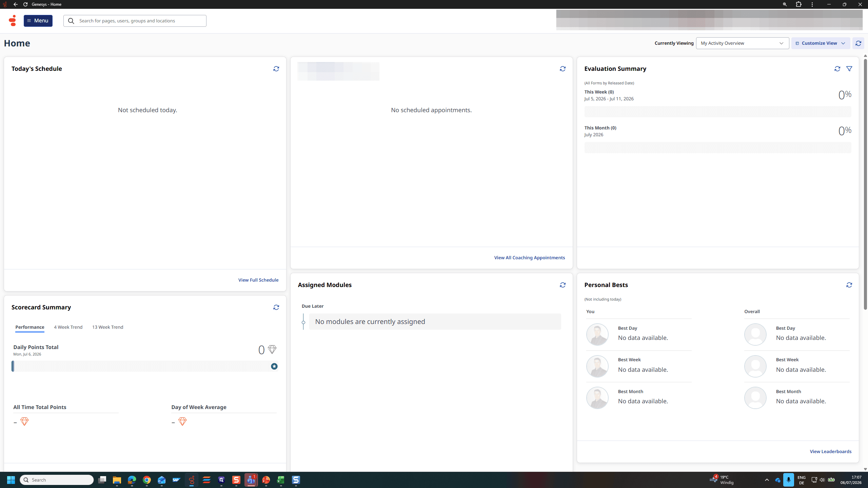Open Microsoft Teams from the taskbar
868x488 pixels.
[x=251, y=480]
